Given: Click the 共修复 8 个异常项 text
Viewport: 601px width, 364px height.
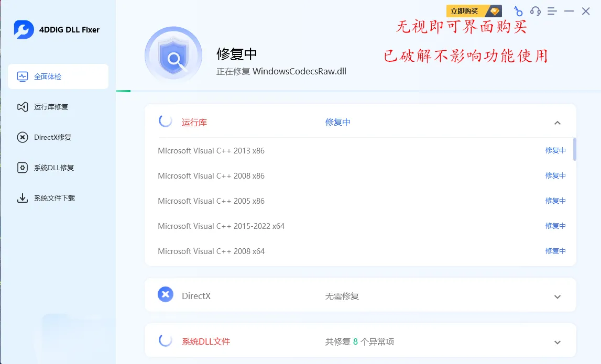Looking at the screenshot, I should point(359,342).
